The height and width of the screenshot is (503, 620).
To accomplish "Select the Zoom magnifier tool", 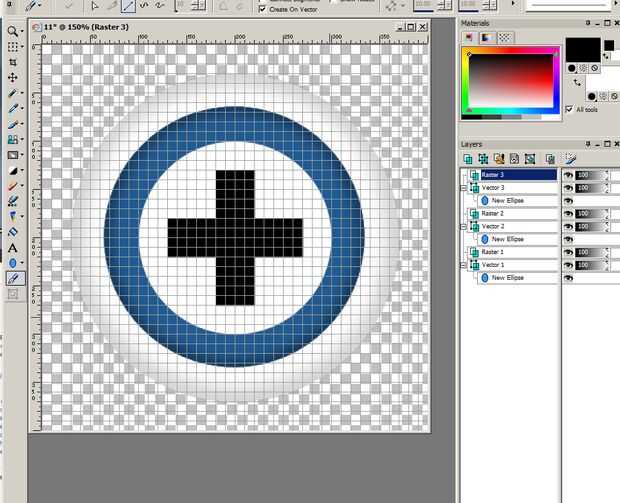I will pos(12,31).
